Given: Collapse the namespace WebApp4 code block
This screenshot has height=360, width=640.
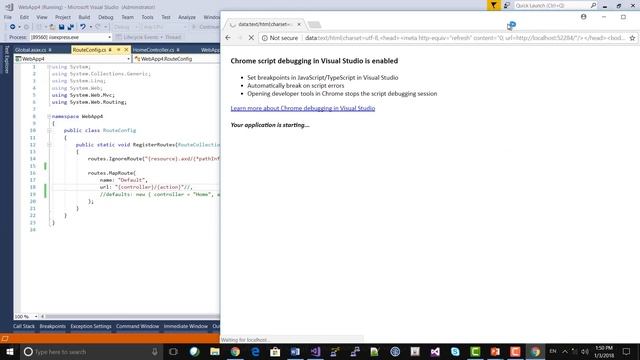Looking at the screenshot, I should pos(49,116).
